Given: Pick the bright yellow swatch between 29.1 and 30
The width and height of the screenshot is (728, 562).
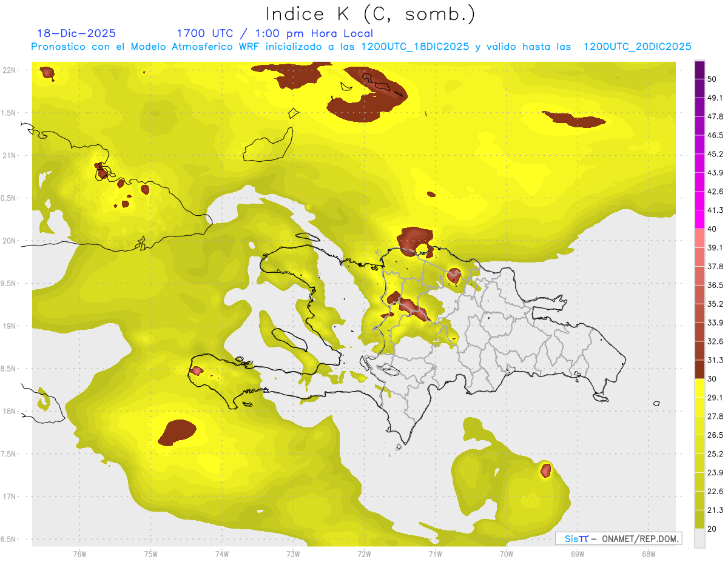Looking at the screenshot, I should (x=699, y=388).
